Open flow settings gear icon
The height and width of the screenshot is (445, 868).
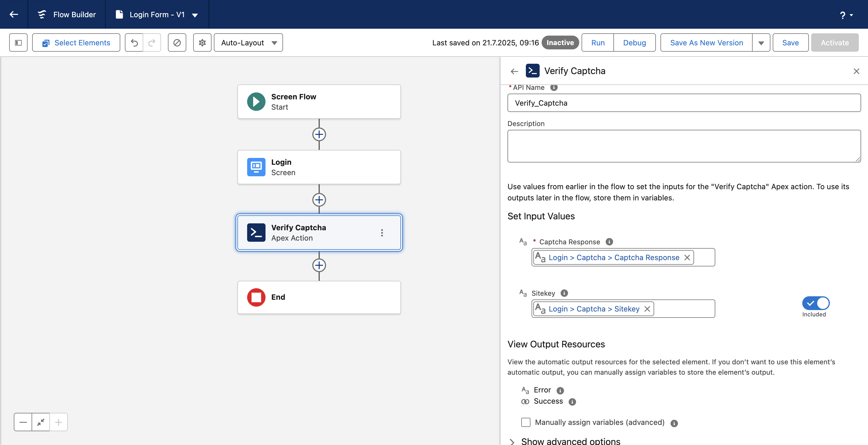202,43
